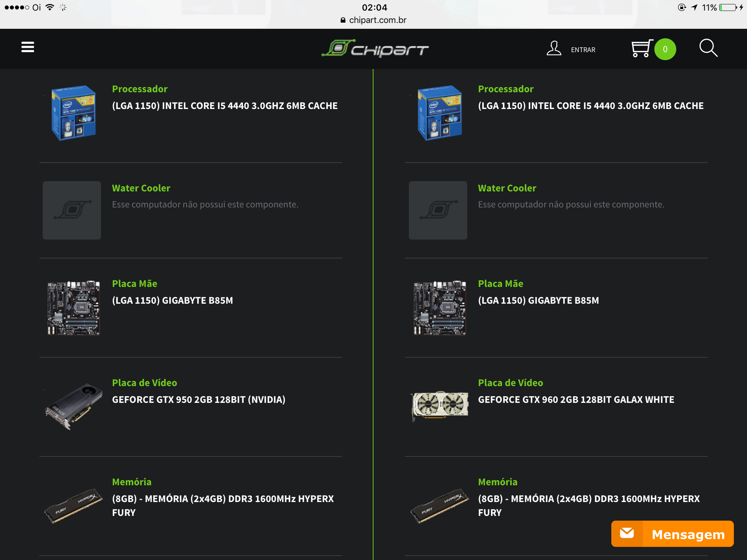The image size is (747, 560).
Task: Click the GTX 950 graphics card image
Action: click(73, 407)
